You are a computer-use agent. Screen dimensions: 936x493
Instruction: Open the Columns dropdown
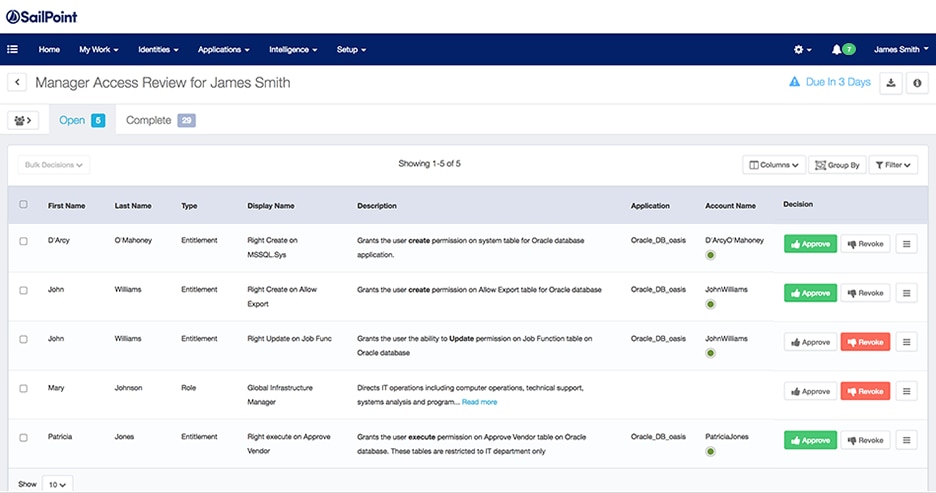click(774, 165)
